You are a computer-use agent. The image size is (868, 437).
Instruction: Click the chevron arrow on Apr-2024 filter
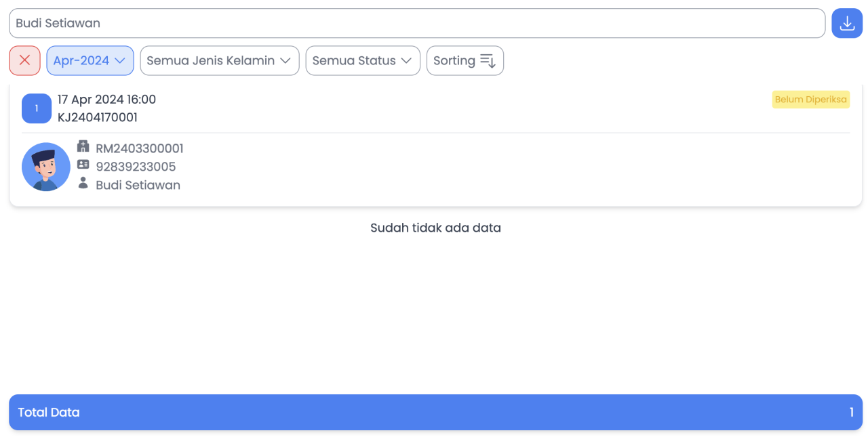pyautogui.click(x=120, y=60)
